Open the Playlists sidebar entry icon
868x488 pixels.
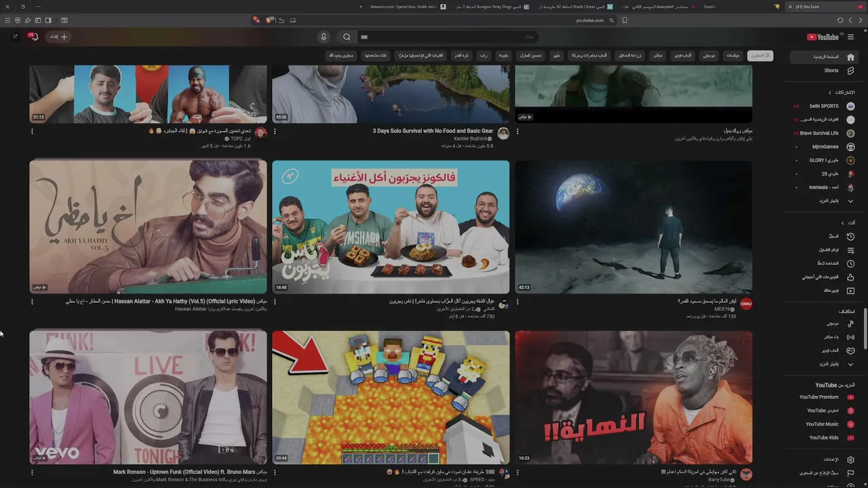pyautogui.click(x=850, y=250)
